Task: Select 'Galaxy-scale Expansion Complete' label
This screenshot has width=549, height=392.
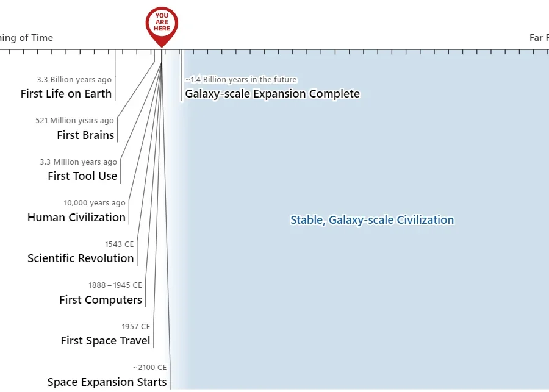Action: point(273,94)
